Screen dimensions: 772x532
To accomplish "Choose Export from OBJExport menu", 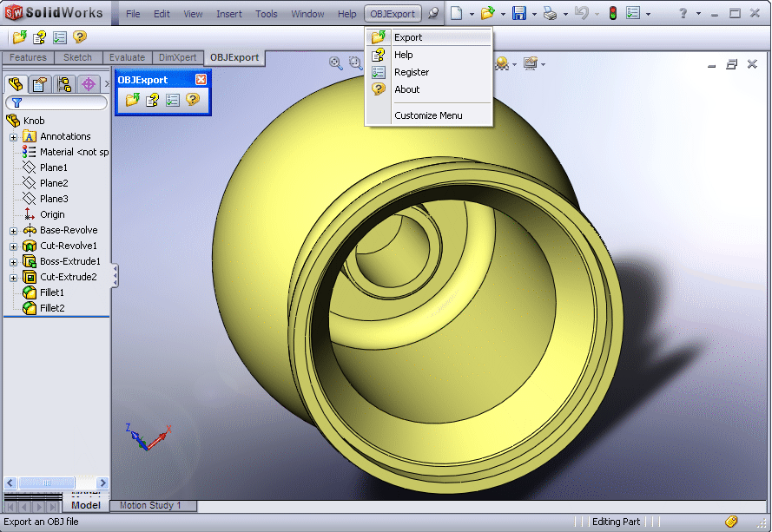I will (x=429, y=37).
